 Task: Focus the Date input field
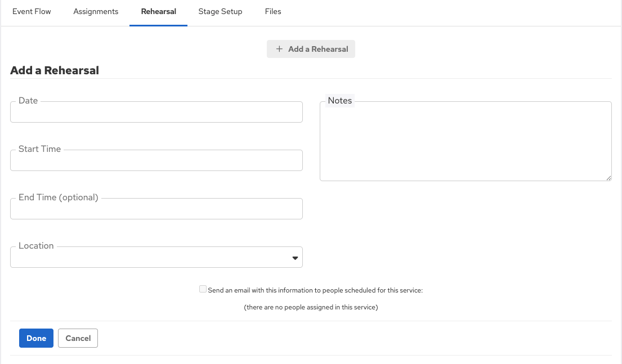[156, 113]
